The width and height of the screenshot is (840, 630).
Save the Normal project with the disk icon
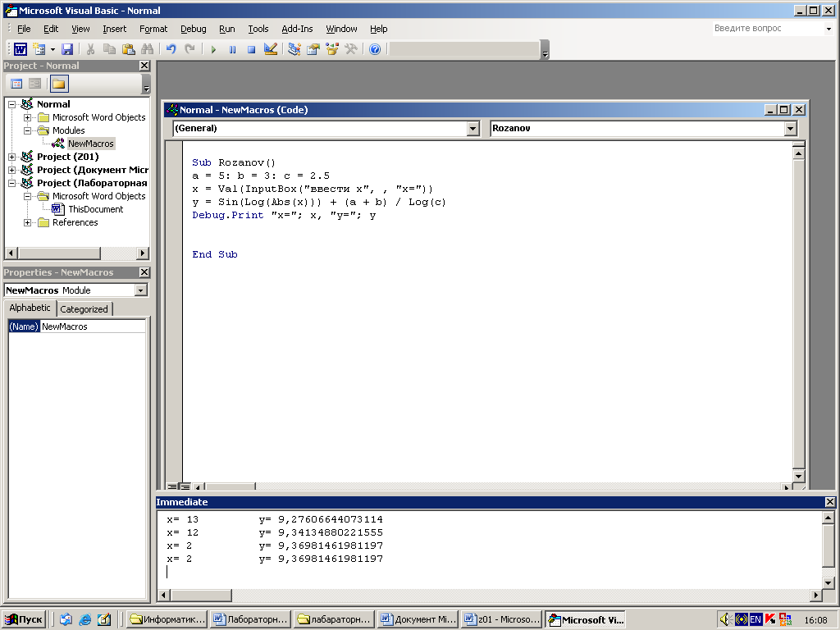coord(67,49)
